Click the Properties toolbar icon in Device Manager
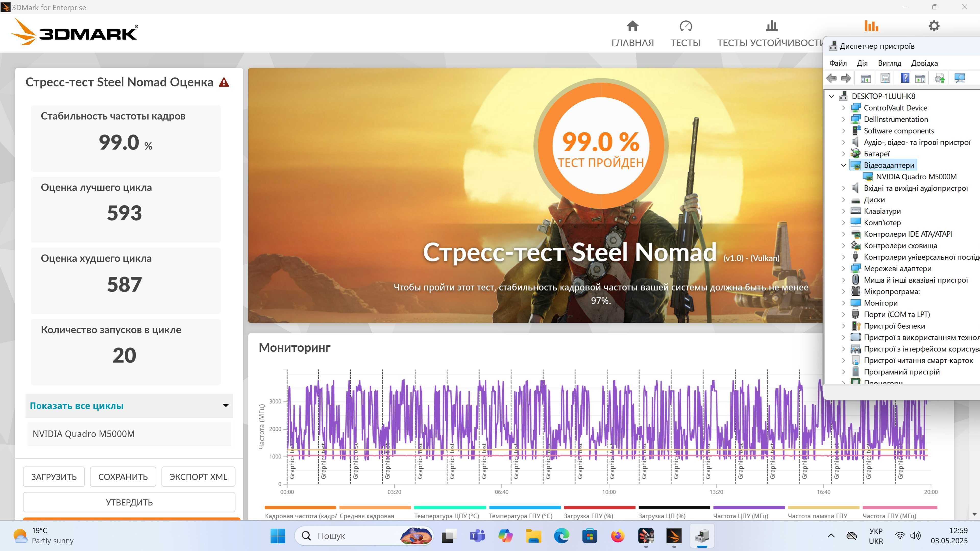This screenshot has height=551, width=980. 885,78
